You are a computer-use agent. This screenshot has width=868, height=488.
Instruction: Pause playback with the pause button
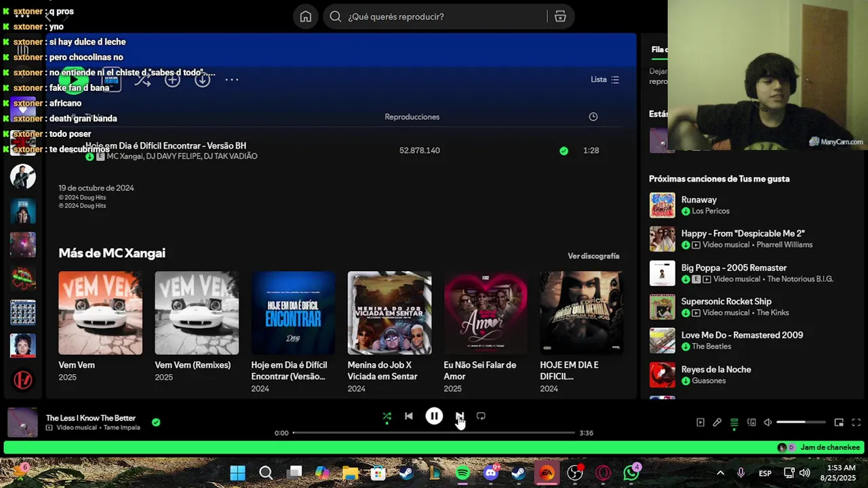(434, 416)
